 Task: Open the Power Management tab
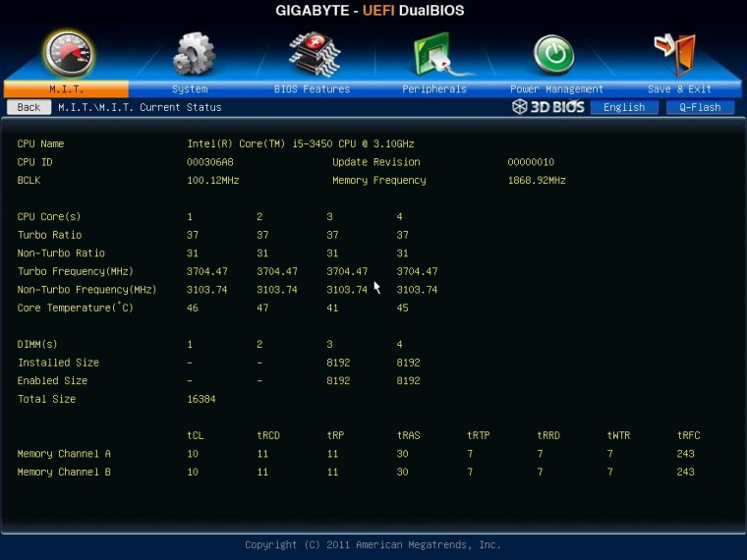coord(556,89)
